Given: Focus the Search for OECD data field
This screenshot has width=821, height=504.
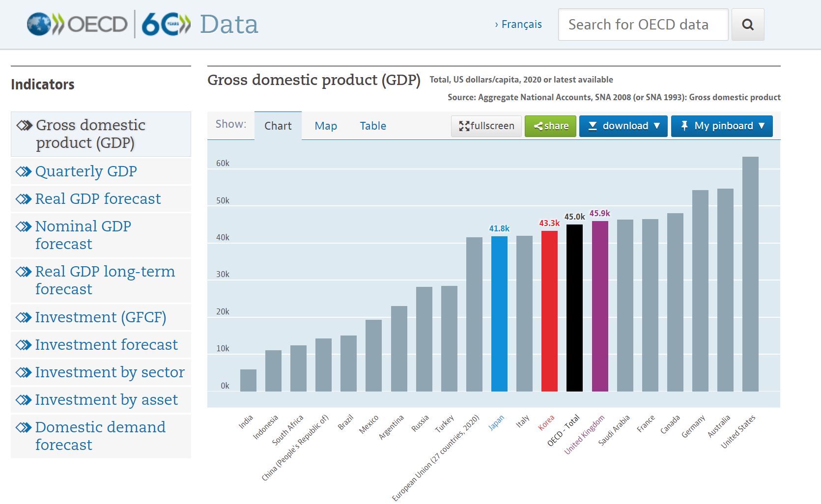Looking at the screenshot, I should (643, 25).
